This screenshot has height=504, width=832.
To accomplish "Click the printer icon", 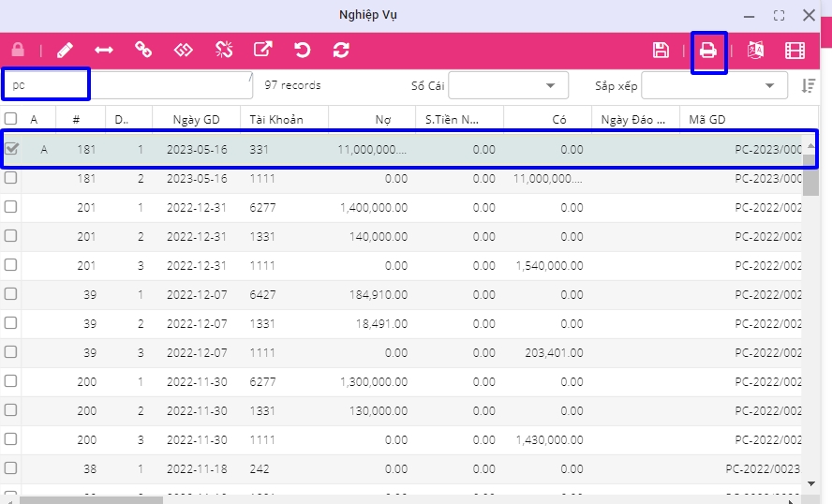I will click(709, 51).
